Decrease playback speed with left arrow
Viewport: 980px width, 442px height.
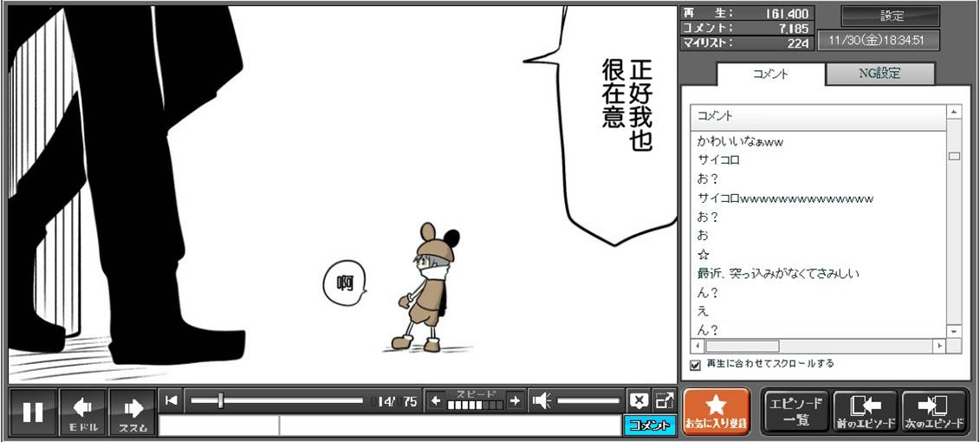436,400
